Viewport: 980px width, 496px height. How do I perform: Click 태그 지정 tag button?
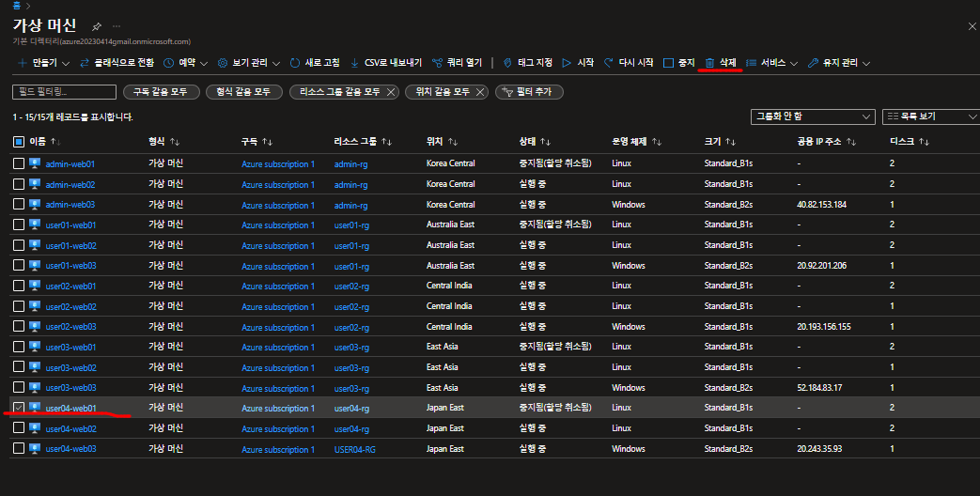[x=528, y=62]
